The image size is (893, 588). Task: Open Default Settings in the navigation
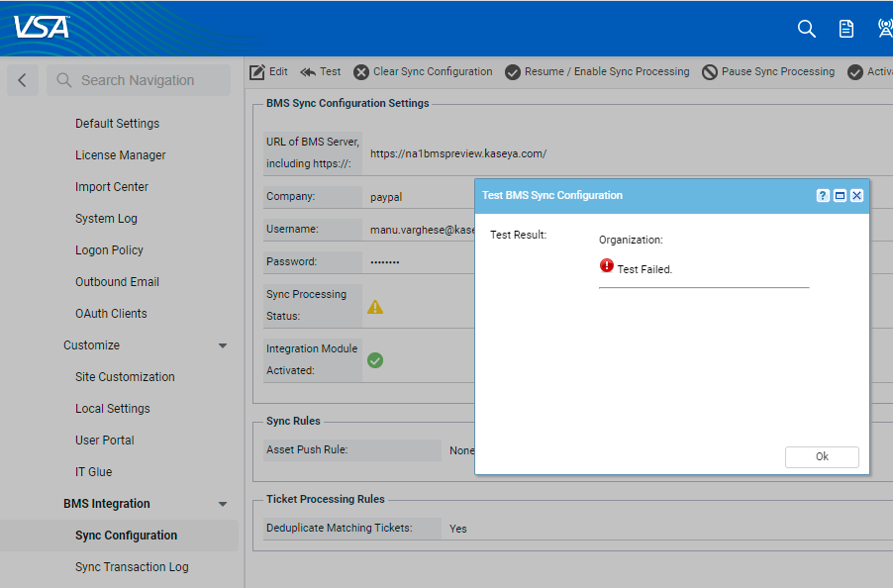coord(118,124)
